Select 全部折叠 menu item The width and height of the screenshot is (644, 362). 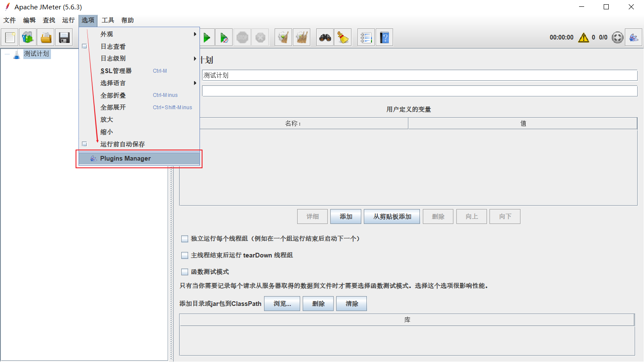(x=139, y=95)
